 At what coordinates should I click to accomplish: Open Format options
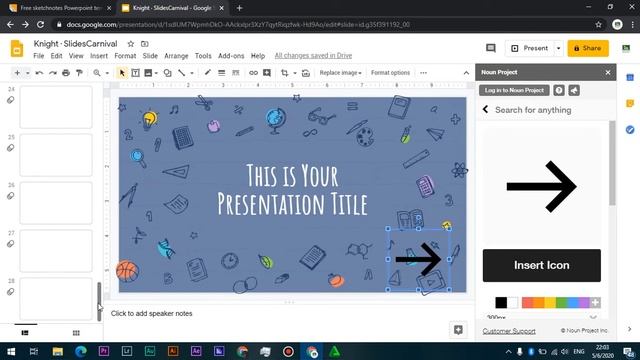390,73
